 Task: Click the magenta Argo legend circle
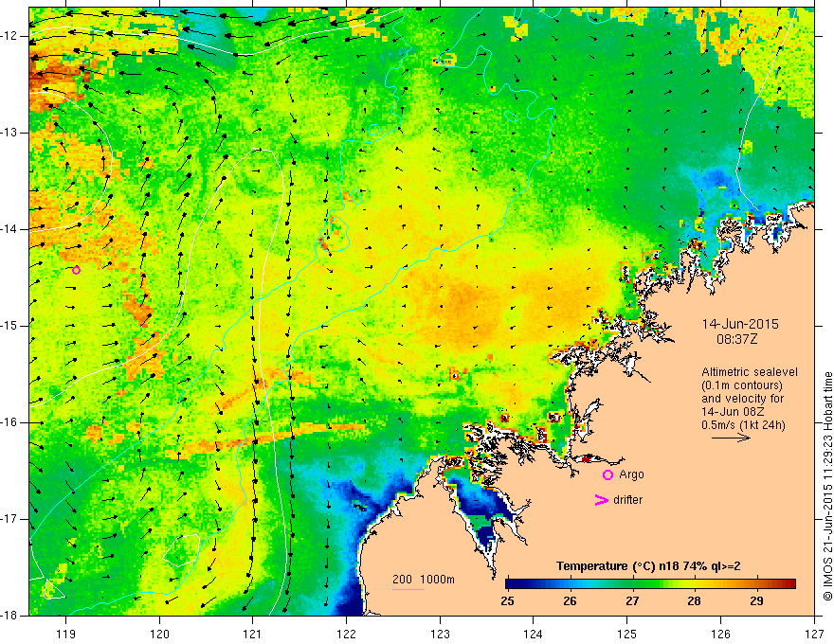tap(607, 475)
